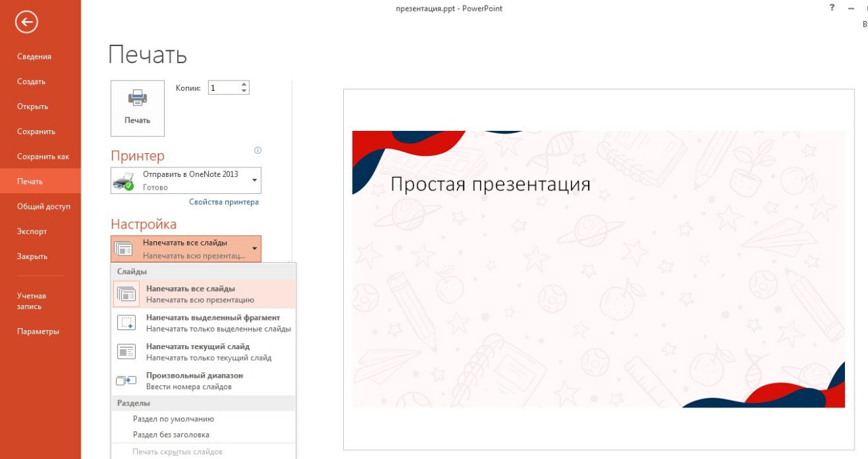Click the back arrow icon
The height and width of the screenshot is (459, 868).
26,22
